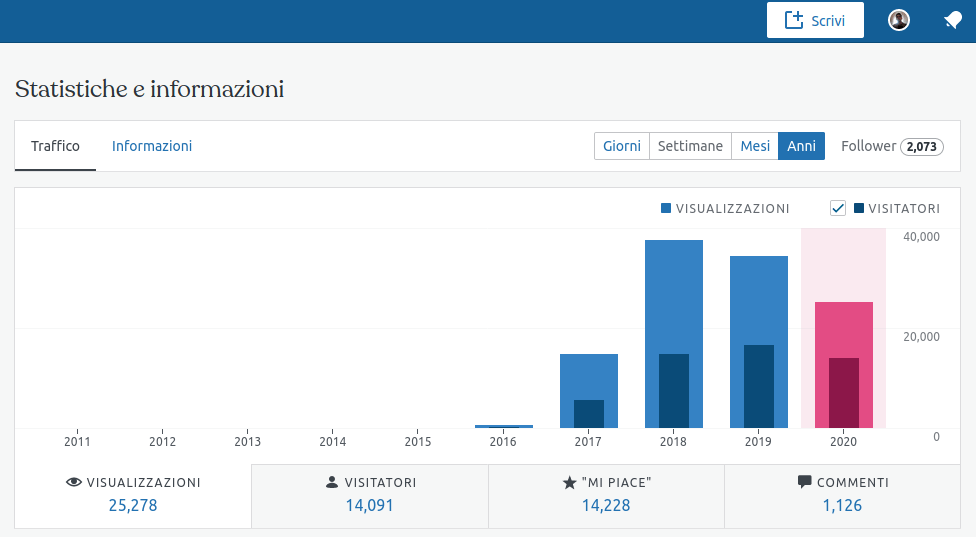Click the Follower count 2,073 badge
The height and width of the screenshot is (537, 976).
pos(921,147)
